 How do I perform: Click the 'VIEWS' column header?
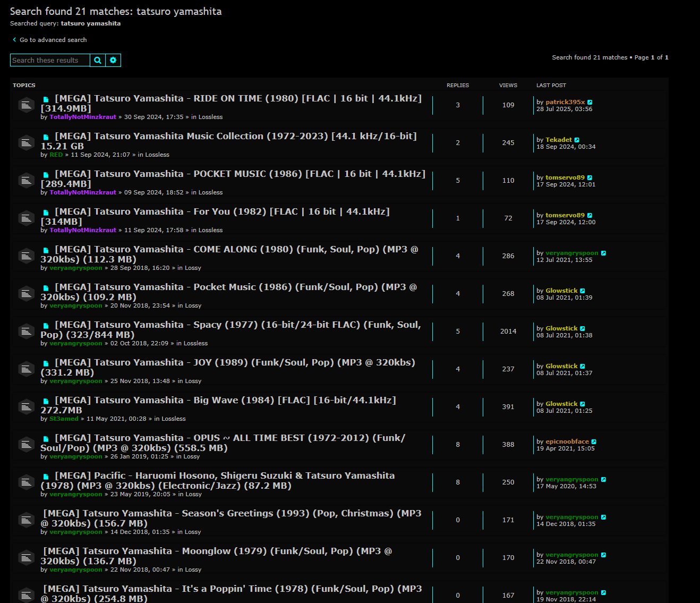click(508, 86)
